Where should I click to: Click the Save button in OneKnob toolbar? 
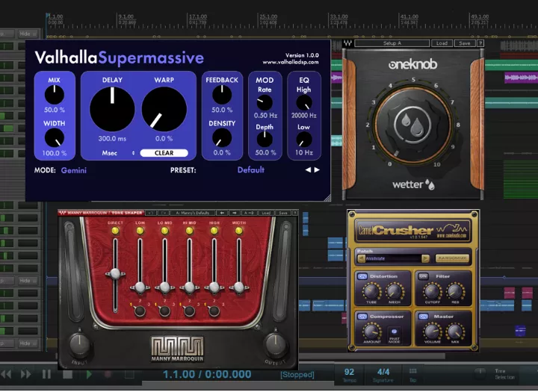tap(465, 43)
